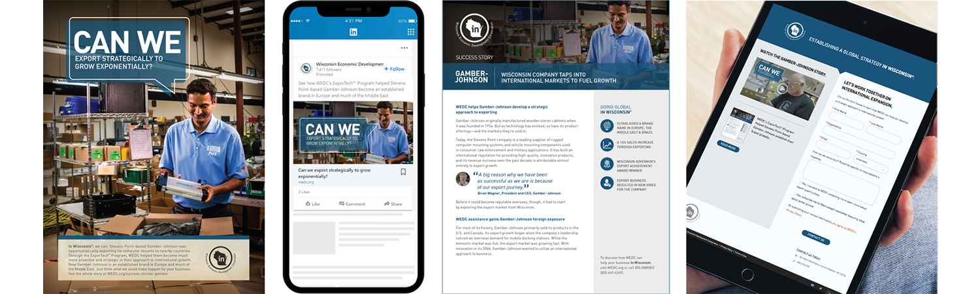Click the chart icon for 13% sales increase
The width and height of the screenshot is (980, 294).
click(607, 145)
